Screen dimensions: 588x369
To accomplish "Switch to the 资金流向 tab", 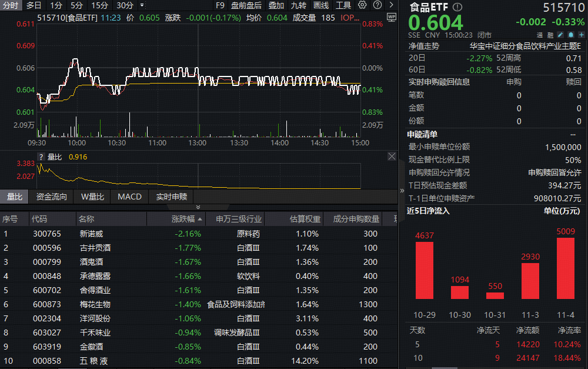I will click(52, 197).
